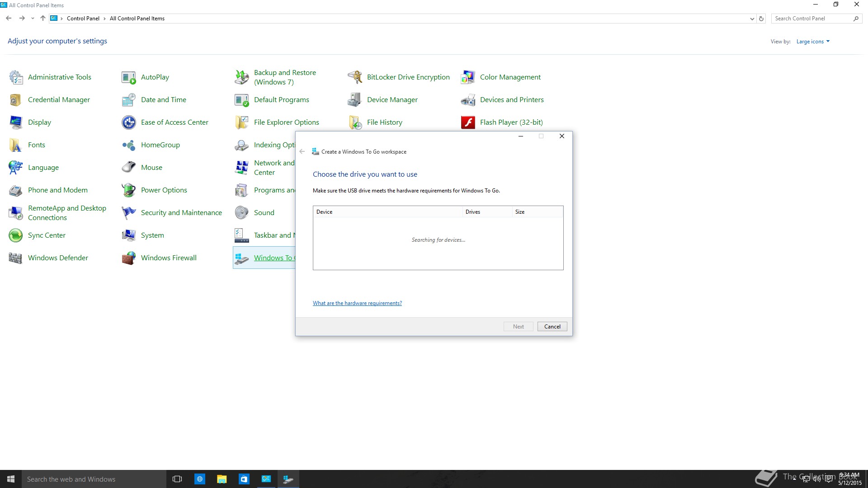Open Date and Time icon
The height and width of the screenshot is (488, 868).
[x=129, y=100]
